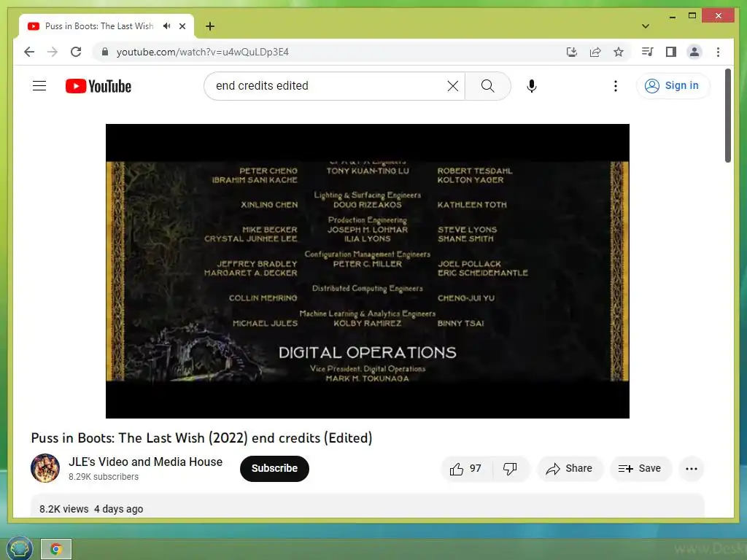Save the video to a playlist
Screen dimensions: 747x560
click(640, 469)
